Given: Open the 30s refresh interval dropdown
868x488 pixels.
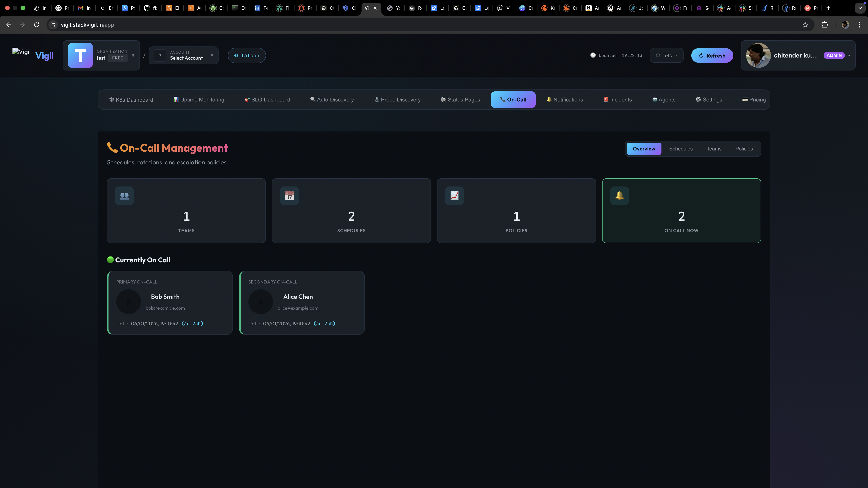Looking at the screenshot, I should [x=666, y=56].
